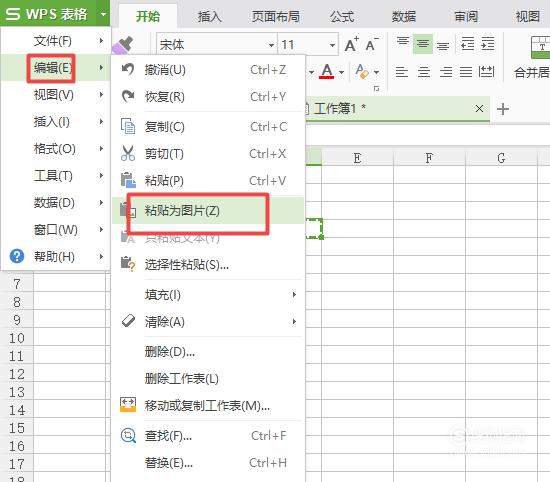
Task: Open 移动或复制工作表(M) dialog
Action: point(208,406)
